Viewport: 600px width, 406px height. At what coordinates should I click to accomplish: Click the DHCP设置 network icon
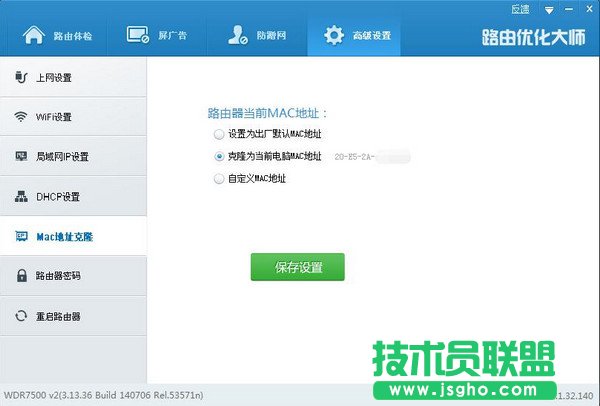(20, 196)
